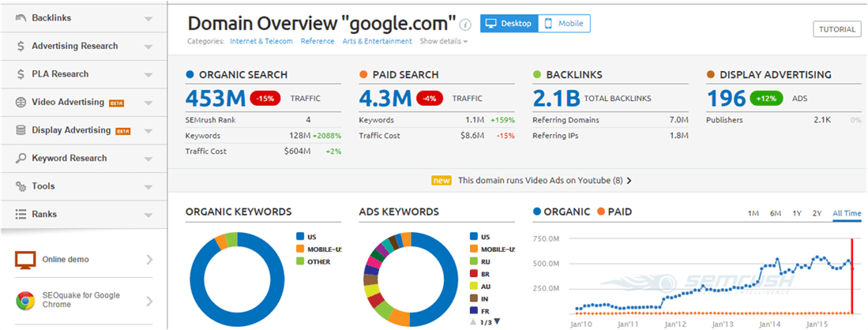Click the 2.1B total backlinks value
Viewport: 868px width, 330px height.
pos(556,99)
